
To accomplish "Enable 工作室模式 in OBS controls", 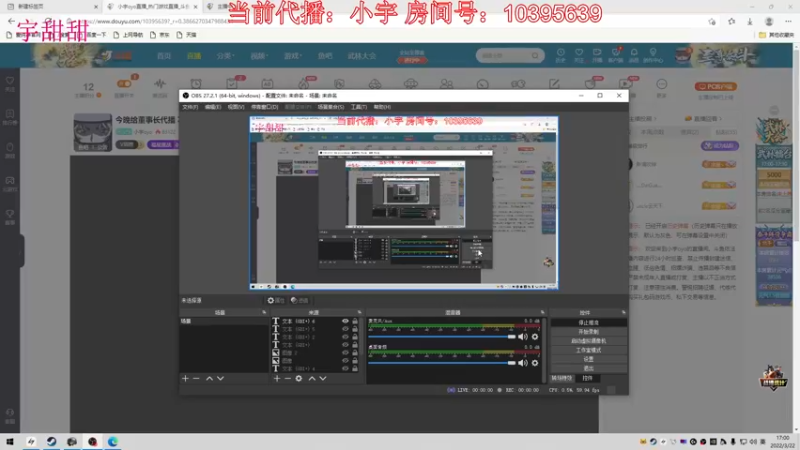I will coord(589,350).
